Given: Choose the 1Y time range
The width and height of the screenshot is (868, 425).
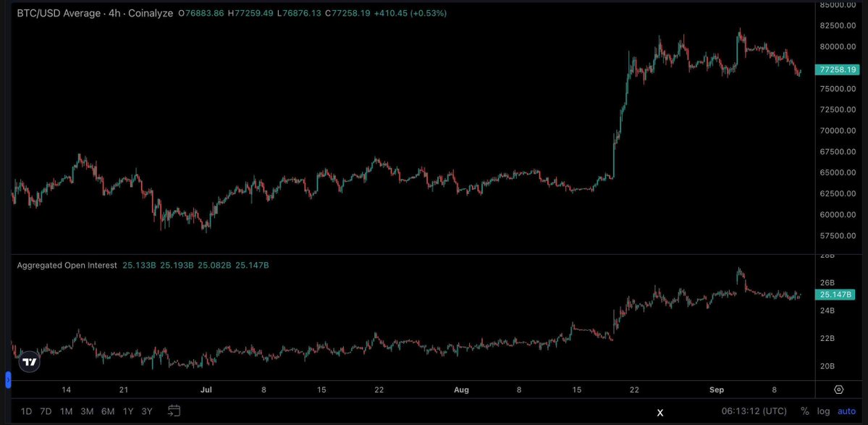Looking at the screenshot, I should pos(128,411).
